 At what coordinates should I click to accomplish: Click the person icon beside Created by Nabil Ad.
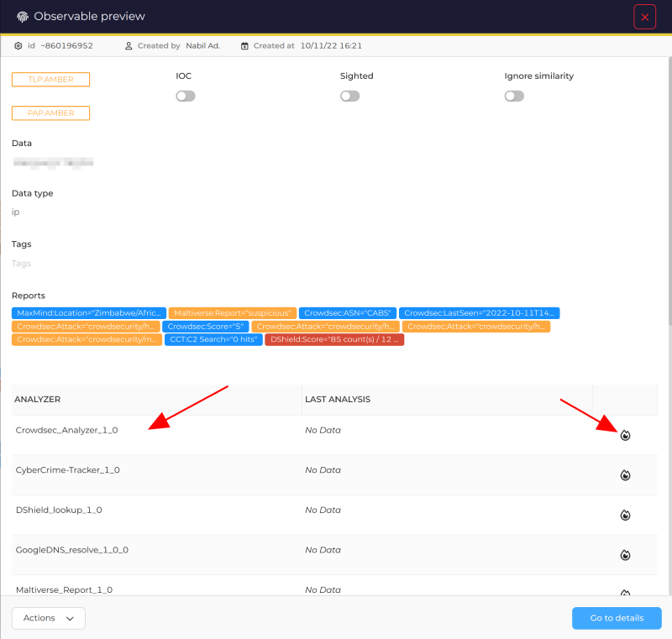click(127, 45)
